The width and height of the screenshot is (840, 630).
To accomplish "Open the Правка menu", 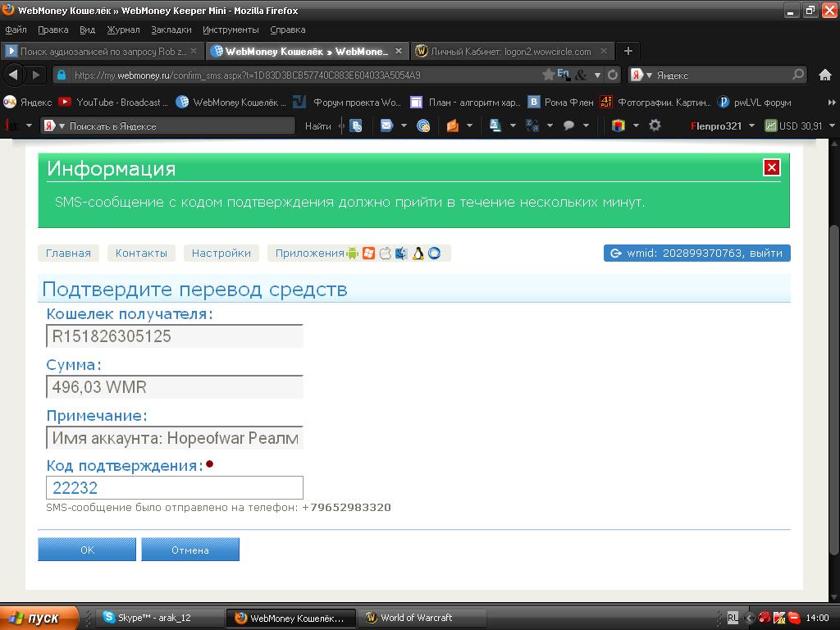I will click(x=53, y=30).
